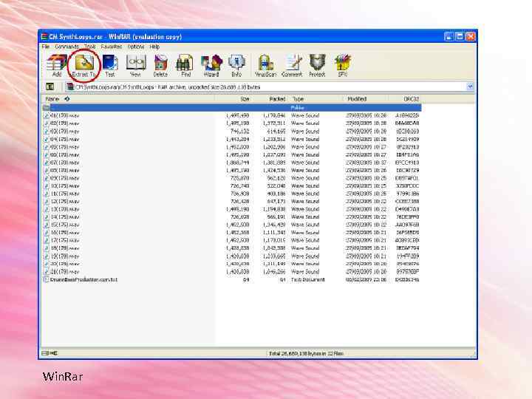Click the Delete toolbar icon
The height and width of the screenshot is (399, 532).
160,65
